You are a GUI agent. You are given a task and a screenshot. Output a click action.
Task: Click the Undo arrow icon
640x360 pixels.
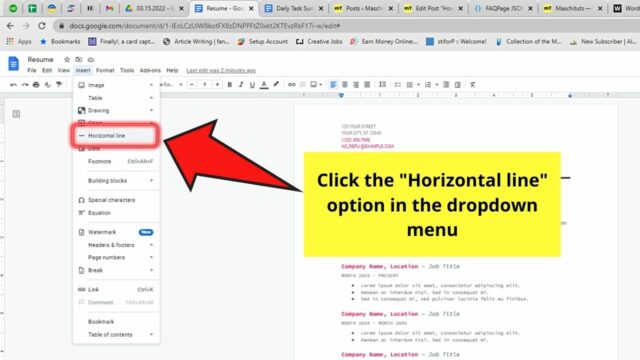13,84
